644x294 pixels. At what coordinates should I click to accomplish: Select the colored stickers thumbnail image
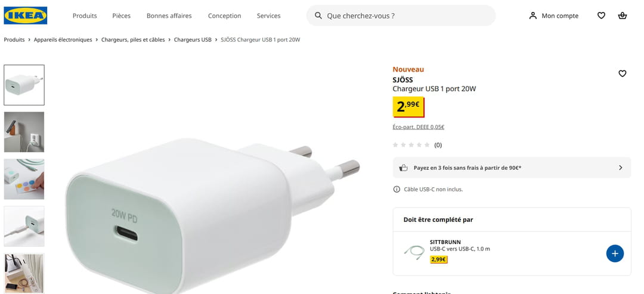coord(24,179)
